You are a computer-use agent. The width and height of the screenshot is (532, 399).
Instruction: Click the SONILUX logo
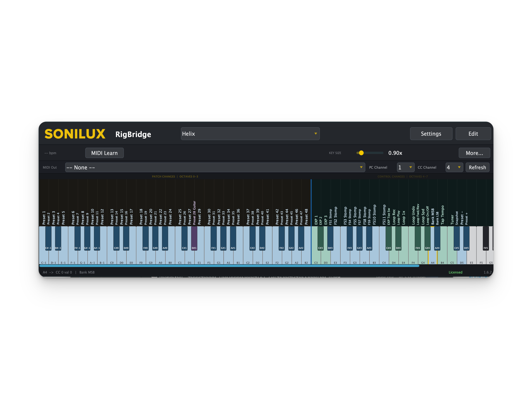(x=75, y=134)
